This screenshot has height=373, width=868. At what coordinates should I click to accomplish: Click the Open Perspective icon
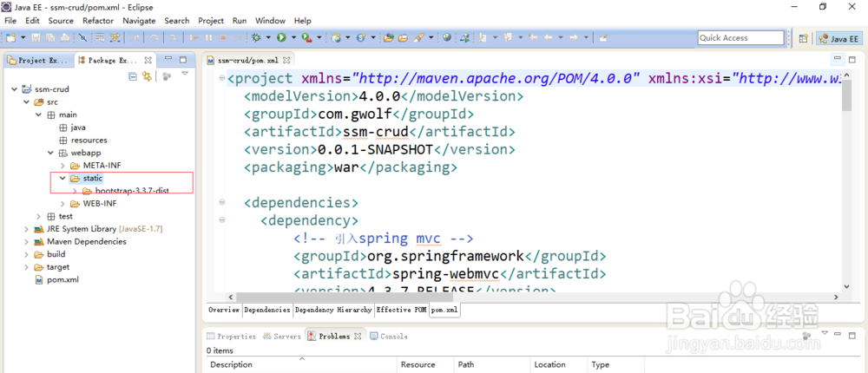[803, 38]
